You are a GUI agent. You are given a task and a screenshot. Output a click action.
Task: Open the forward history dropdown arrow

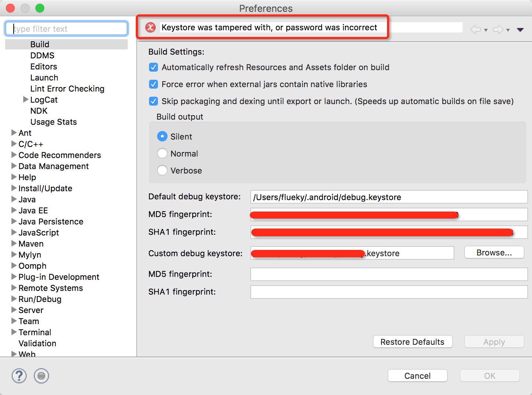tap(508, 30)
